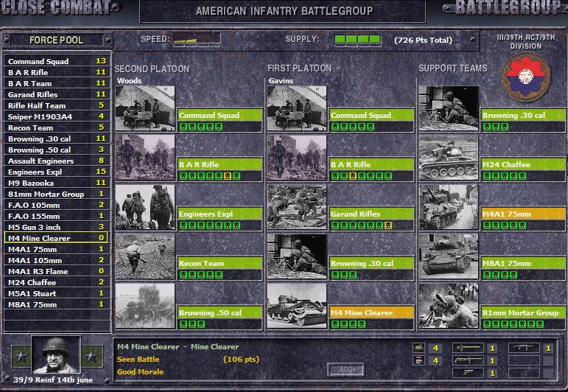568x392 pixels.
Task: Select the M4A1 75mm support slot label
Action: [524, 214]
